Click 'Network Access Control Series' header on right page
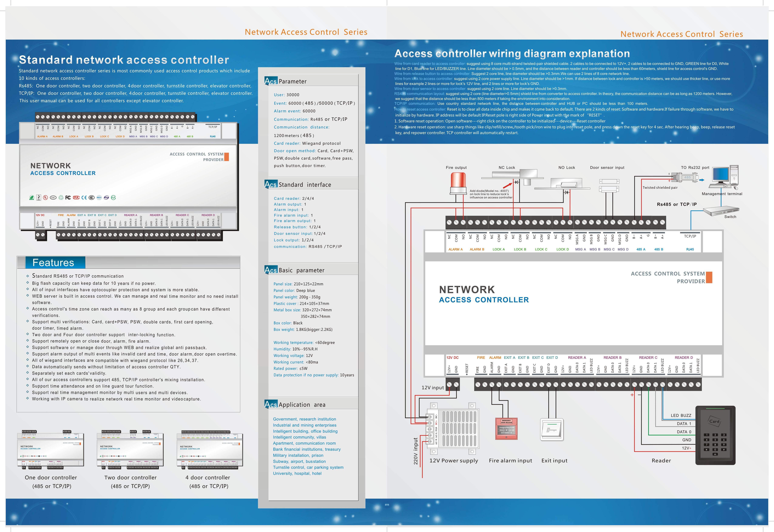This screenshot has height=532, width=774. click(682, 34)
